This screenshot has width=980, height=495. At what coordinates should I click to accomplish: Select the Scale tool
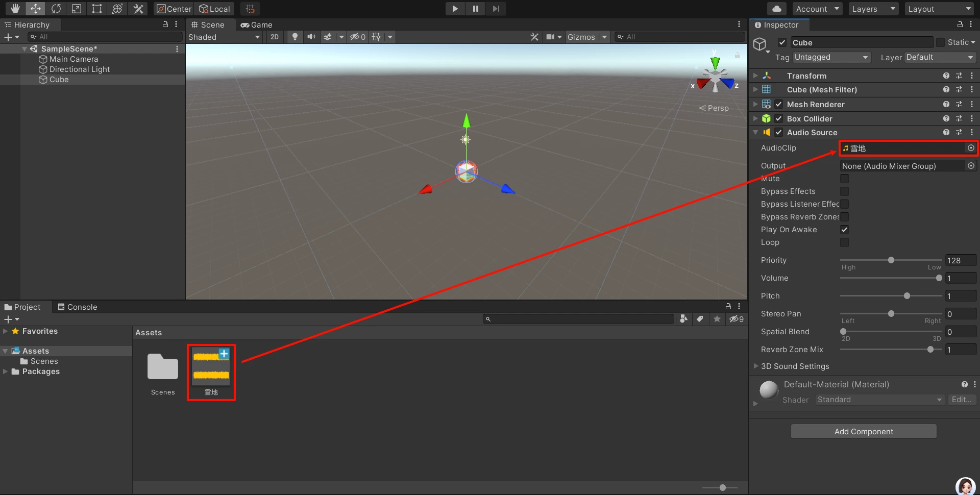point(77,9)
